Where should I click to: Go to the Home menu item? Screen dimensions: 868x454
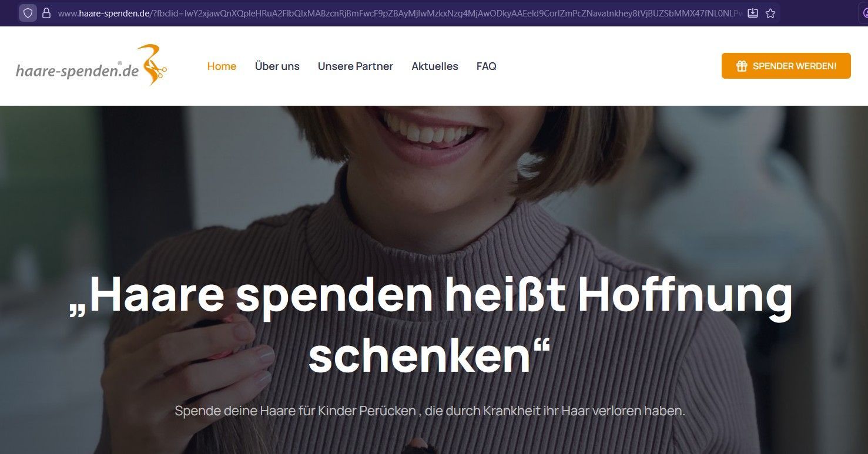click(x=222, y=66)
